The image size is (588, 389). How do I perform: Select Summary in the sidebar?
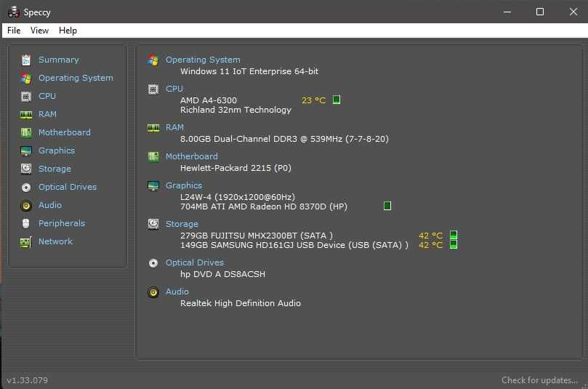coord(58,60)
